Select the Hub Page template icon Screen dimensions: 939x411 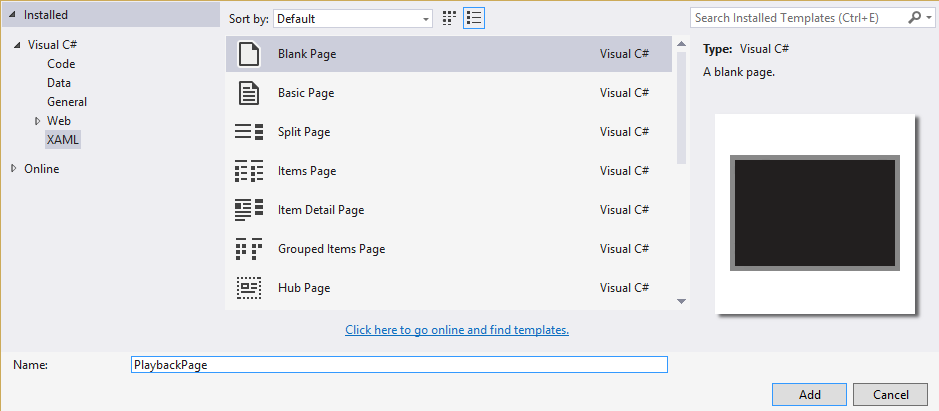point(249,288)
